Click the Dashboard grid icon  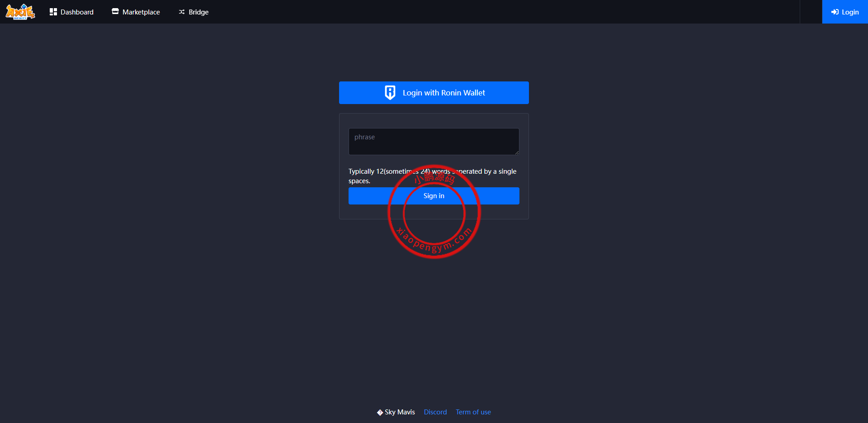tap(53, 12)
